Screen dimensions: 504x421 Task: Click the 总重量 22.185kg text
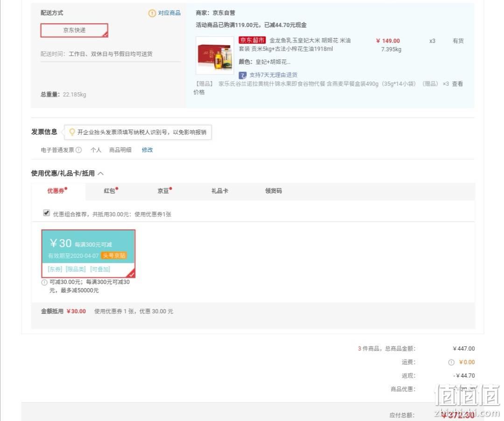[x=63, y=95]
